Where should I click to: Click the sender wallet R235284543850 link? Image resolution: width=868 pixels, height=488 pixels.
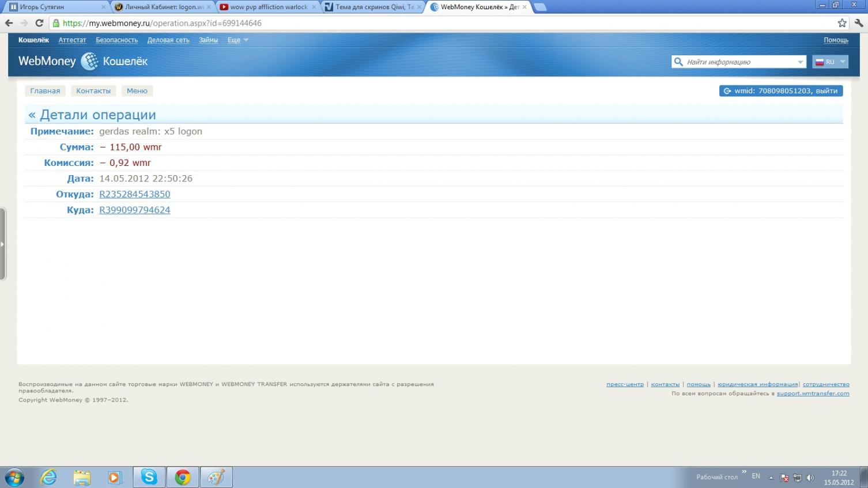[135, 194]
